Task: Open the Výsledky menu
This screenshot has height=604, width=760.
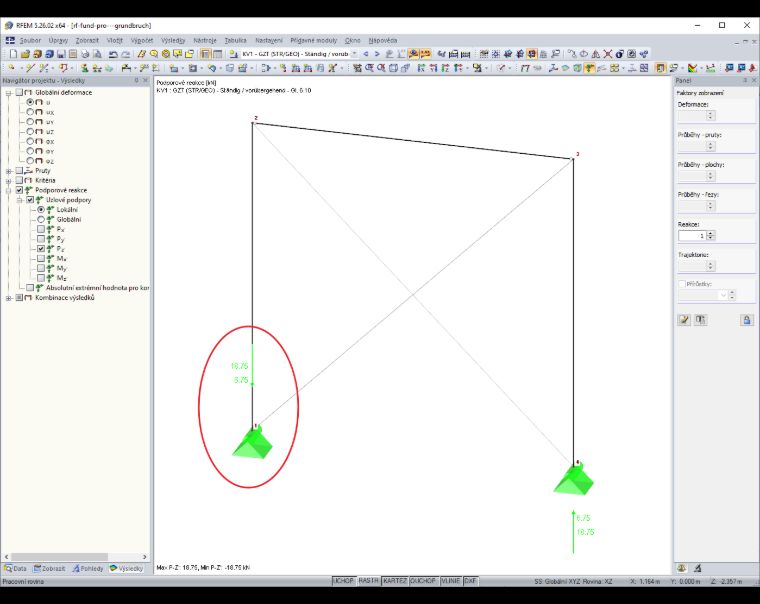Action: [x=173, y=40]
